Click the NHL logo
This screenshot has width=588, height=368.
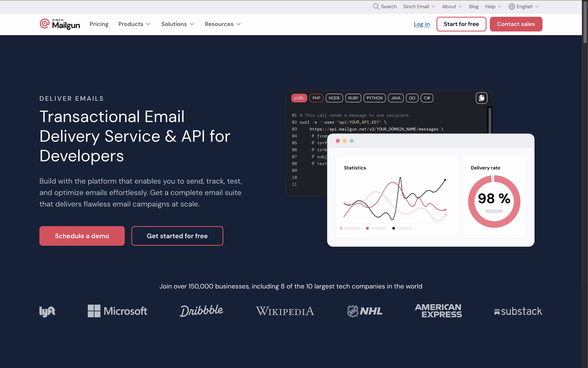click(x=365, y=311)
